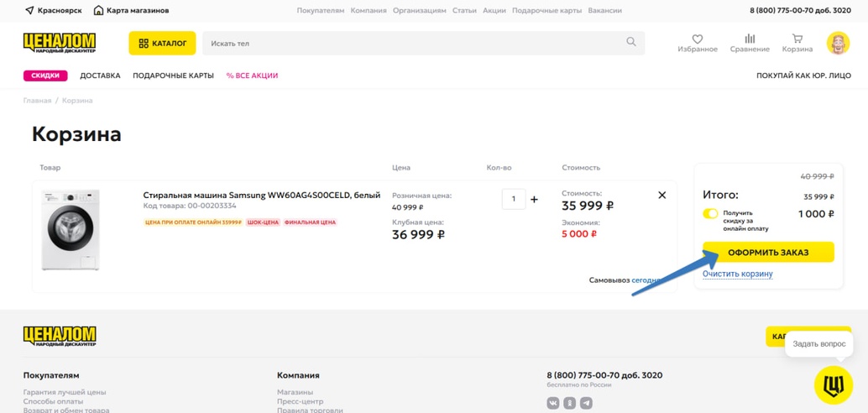Image resolution: width=868 pixels, height=413 pixels.
Task: Click the user avatar icon
Action: [x=838, y=43]
